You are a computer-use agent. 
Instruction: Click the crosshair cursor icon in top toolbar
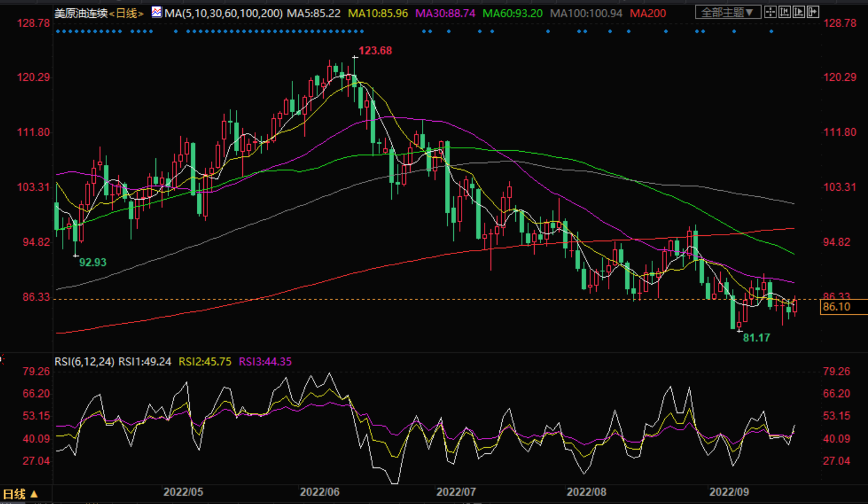coord(771,12)
